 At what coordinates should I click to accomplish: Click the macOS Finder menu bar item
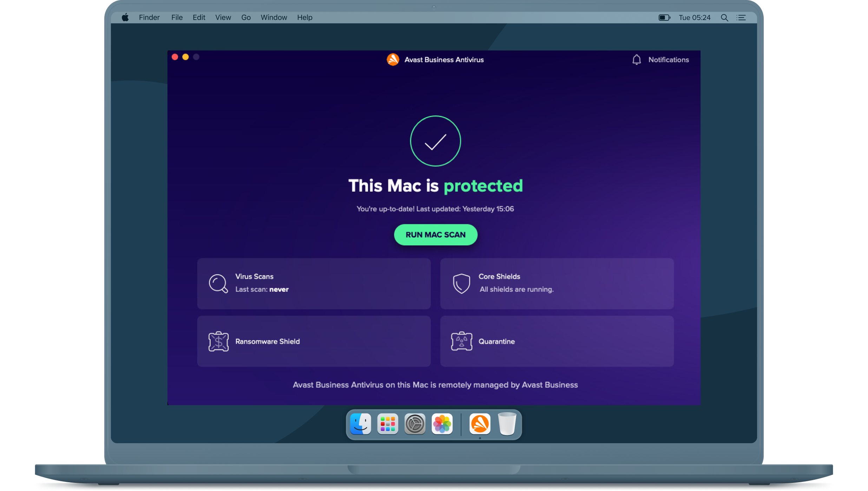[x=149, y=17]
